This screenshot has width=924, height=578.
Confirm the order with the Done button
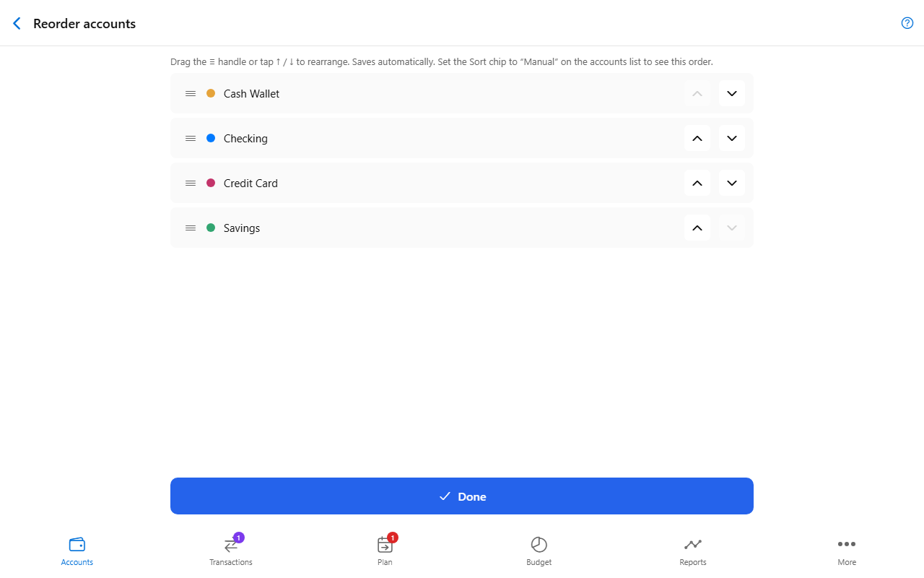(x=462, y=496)
